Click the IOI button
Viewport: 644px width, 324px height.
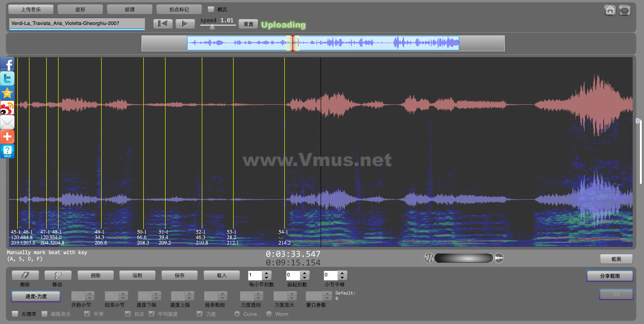click(x=616, y=295)
